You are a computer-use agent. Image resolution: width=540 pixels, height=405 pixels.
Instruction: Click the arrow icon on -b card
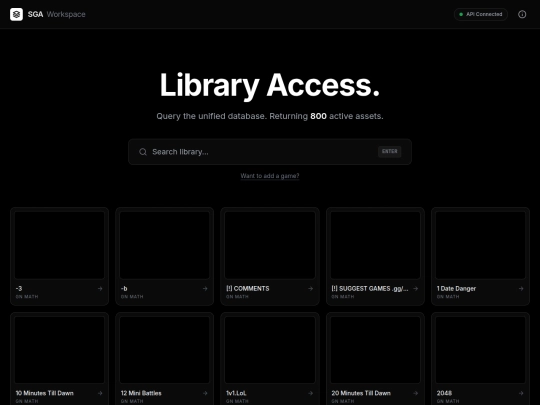(205, 289)
